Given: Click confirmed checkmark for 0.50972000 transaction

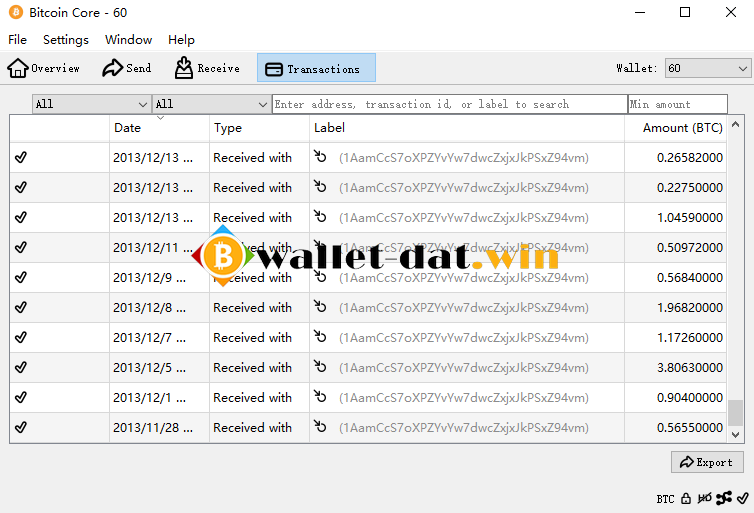Looking at the screenshot, I should tap(21, 247).
